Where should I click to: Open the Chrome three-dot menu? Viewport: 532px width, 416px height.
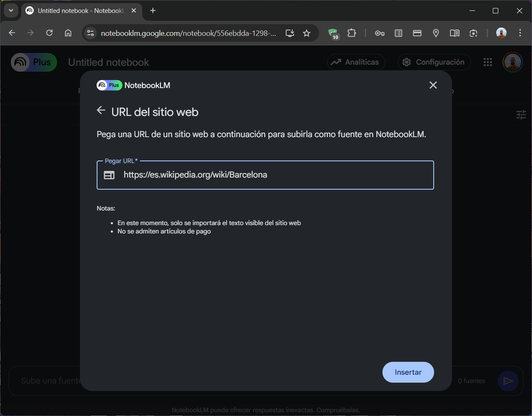[520, 33]
